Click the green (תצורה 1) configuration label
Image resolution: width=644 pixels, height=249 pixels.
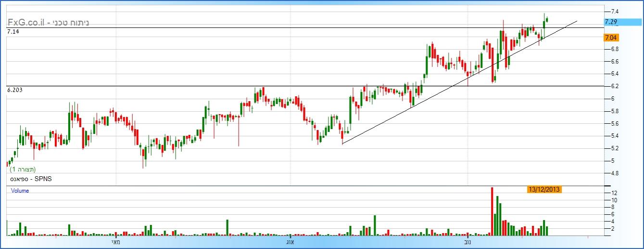point(23,170)
